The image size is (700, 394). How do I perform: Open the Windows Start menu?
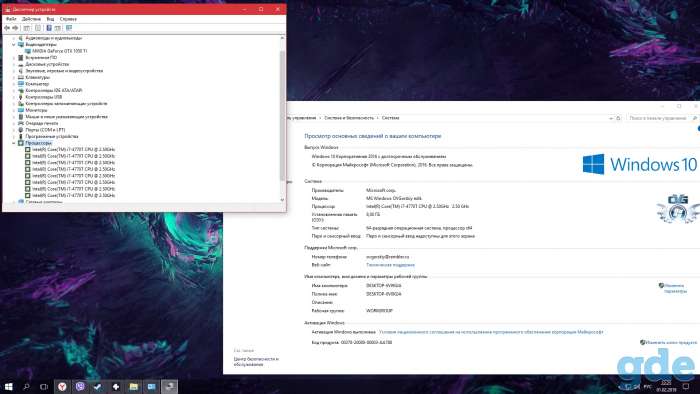point(8,386)
